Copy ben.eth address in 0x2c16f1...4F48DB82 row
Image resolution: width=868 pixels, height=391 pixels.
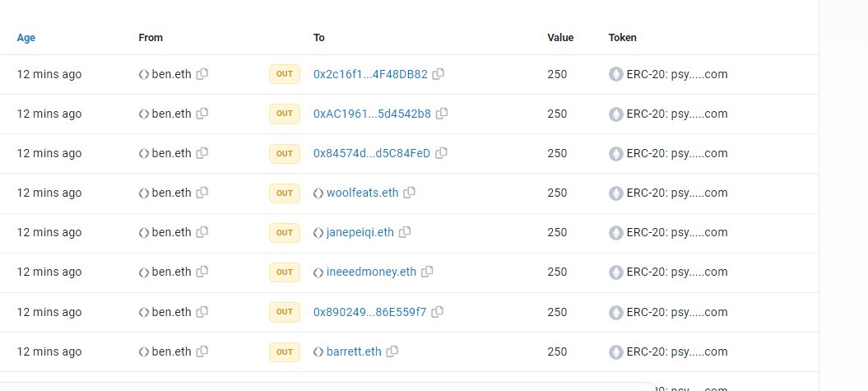(202, 73)
